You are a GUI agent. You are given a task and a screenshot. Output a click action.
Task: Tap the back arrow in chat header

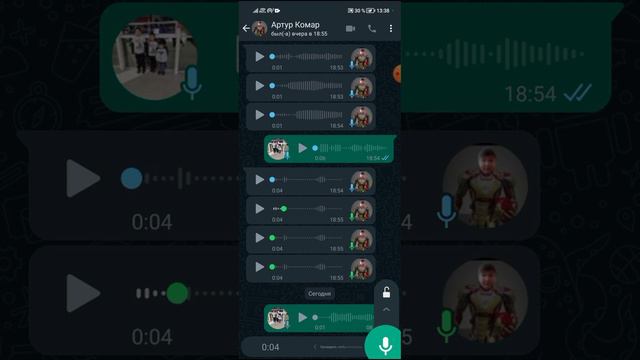tap(246, 28)
